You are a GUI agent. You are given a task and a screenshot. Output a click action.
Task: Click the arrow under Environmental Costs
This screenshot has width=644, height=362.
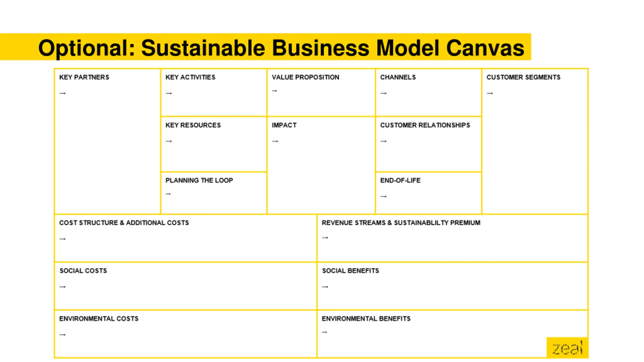tap(62, 335)
